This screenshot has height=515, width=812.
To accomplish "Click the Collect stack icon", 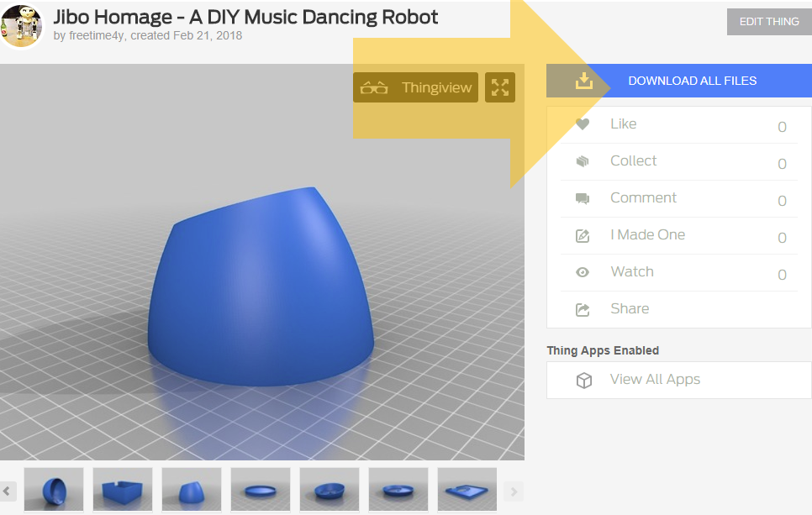I will [x=583, y=161].
